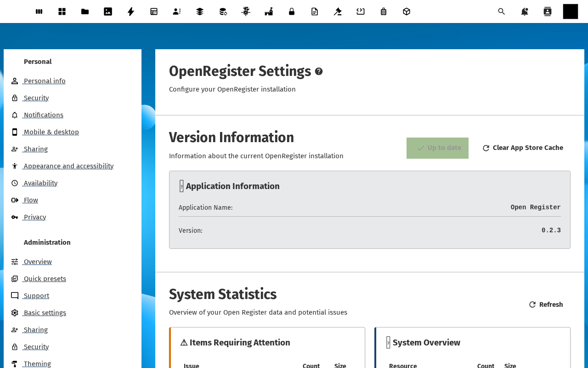The width and height of the screenshot is (588, 368).
Task: Open Theming admin page
Action: [x=37, y=364]
